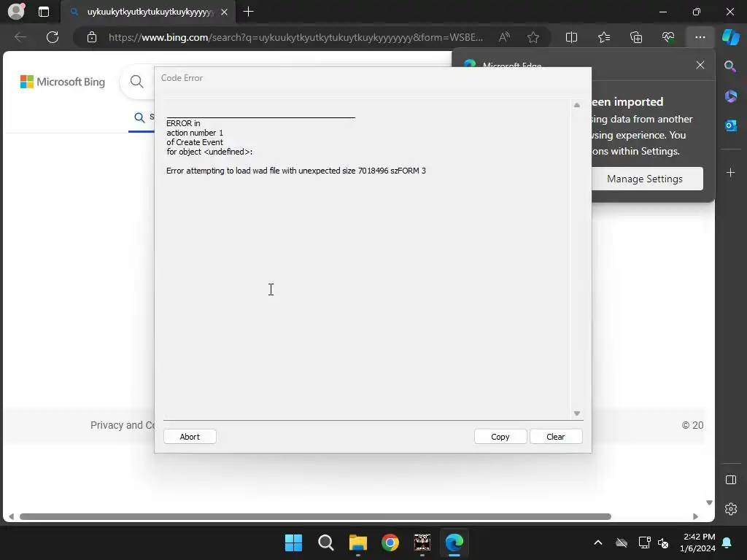This screenshot has height=560, width=747.
Task: Open notifications bell icon in tray
Action: coord(727,542)
